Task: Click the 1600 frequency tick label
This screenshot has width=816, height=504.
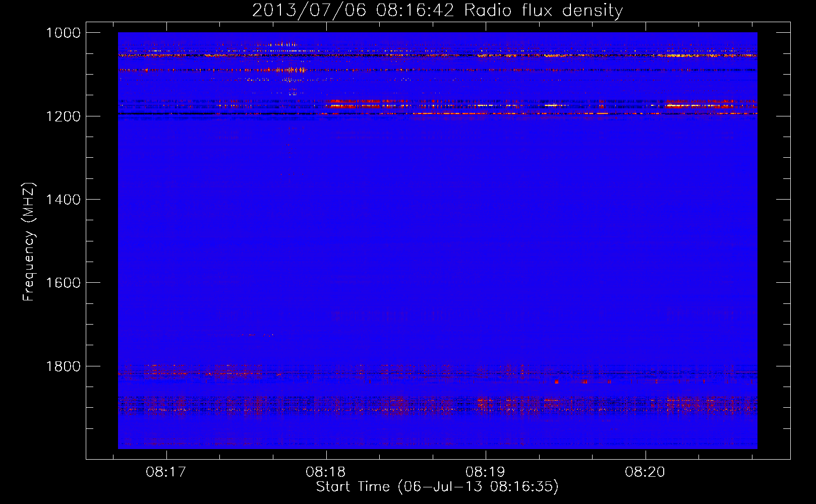Action: pyautogui.click(x=63, y=283)
